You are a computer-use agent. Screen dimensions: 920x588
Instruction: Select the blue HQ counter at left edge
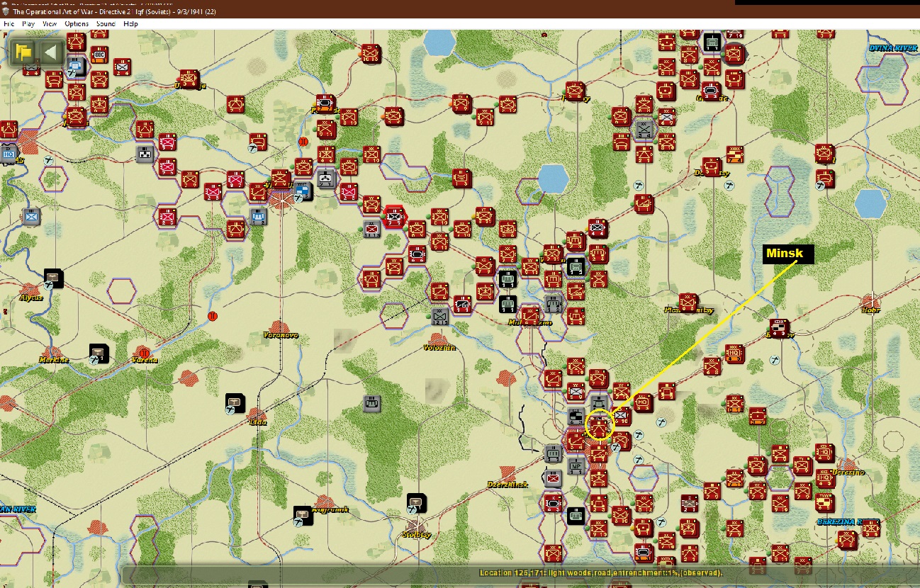point(9,153)
